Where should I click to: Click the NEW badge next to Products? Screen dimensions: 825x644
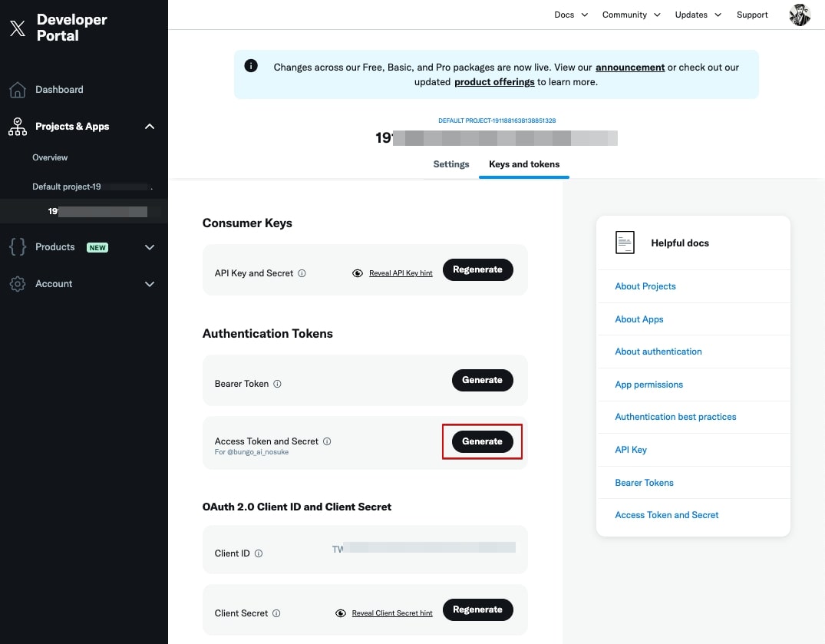pyautogui.click(x=97, y=247)
